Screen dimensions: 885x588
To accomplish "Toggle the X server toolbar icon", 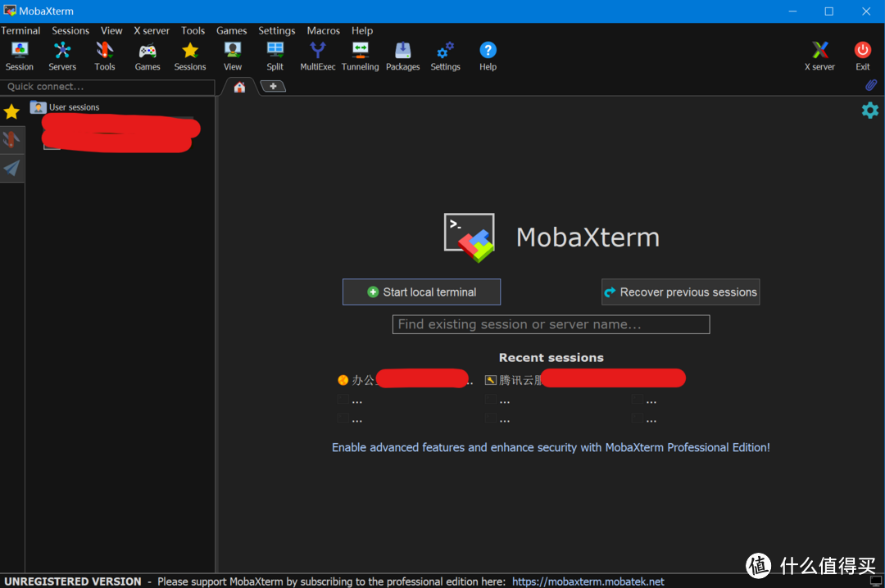I will point(820,57).
